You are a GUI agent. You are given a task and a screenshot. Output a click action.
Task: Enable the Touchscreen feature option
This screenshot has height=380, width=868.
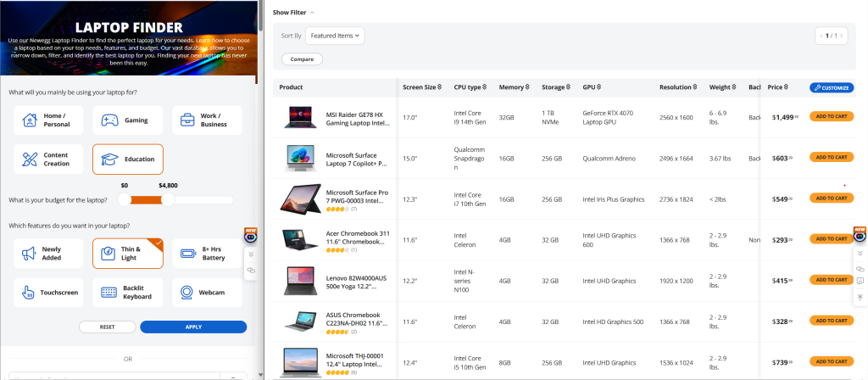[x=49, y=293]
